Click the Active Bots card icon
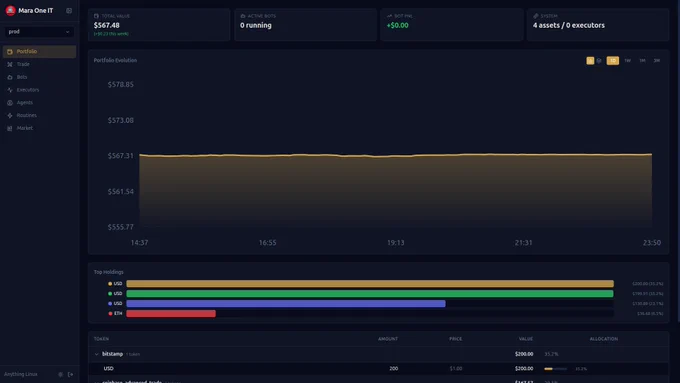Viewport: 680px width, 383px height. [x=243, y=16]
